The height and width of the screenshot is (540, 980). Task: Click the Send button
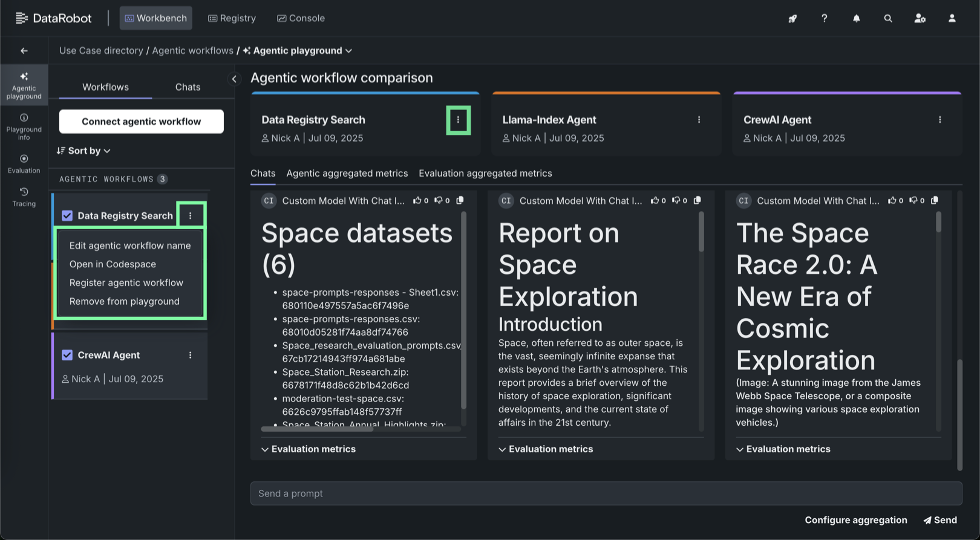coord(940,520)
